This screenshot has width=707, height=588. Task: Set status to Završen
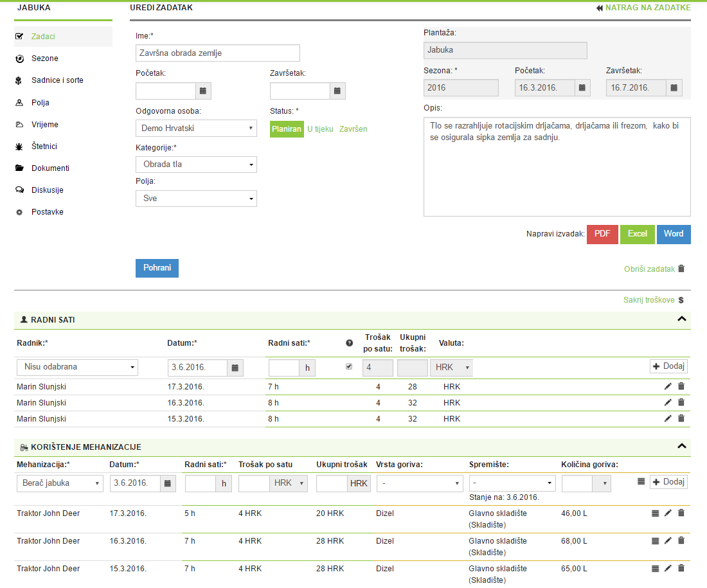(353, 129)
